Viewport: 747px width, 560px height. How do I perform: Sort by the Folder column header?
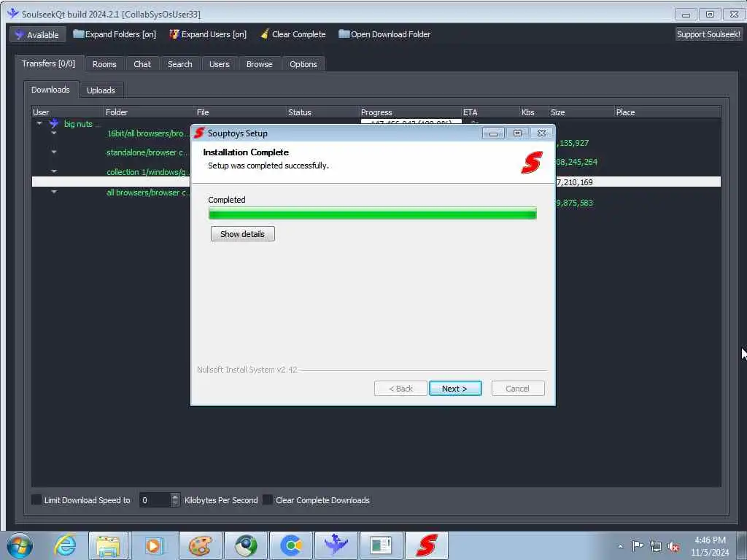click(x=149, y=112)
